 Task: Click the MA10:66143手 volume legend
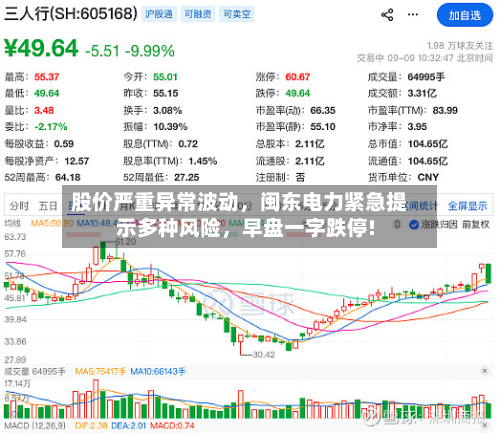click(158, 371)
